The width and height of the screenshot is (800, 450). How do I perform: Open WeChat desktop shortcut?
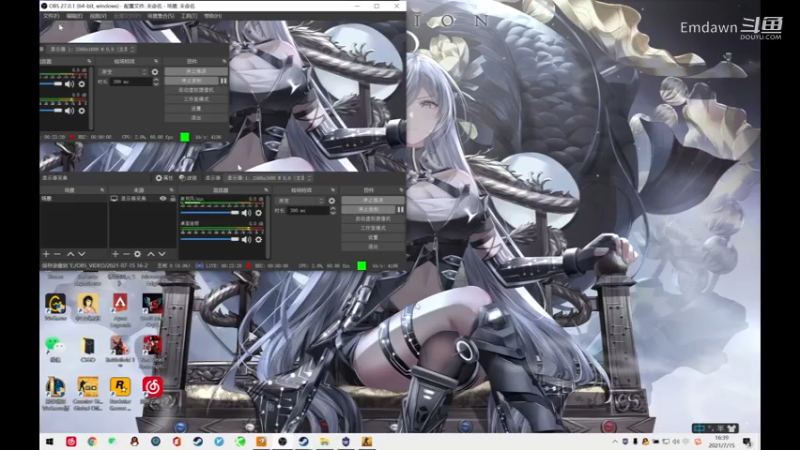click(55, 349)
